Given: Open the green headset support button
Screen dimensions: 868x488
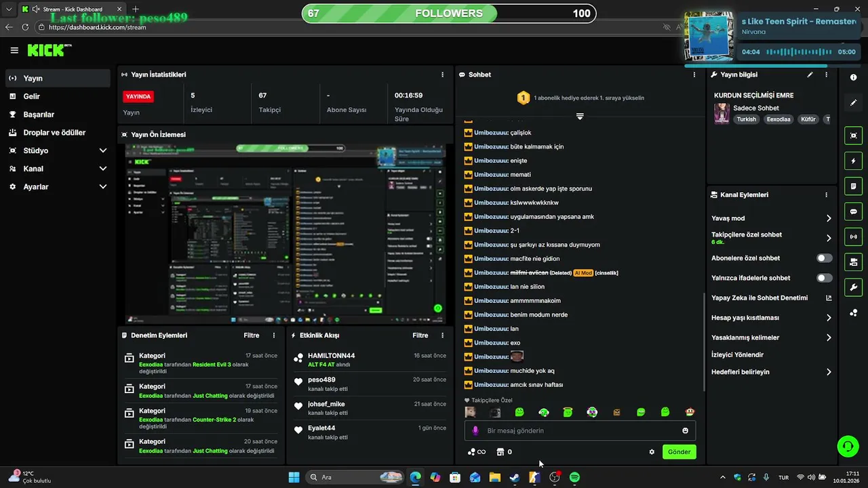Looking at the screenshot, I should click(848, 446).
